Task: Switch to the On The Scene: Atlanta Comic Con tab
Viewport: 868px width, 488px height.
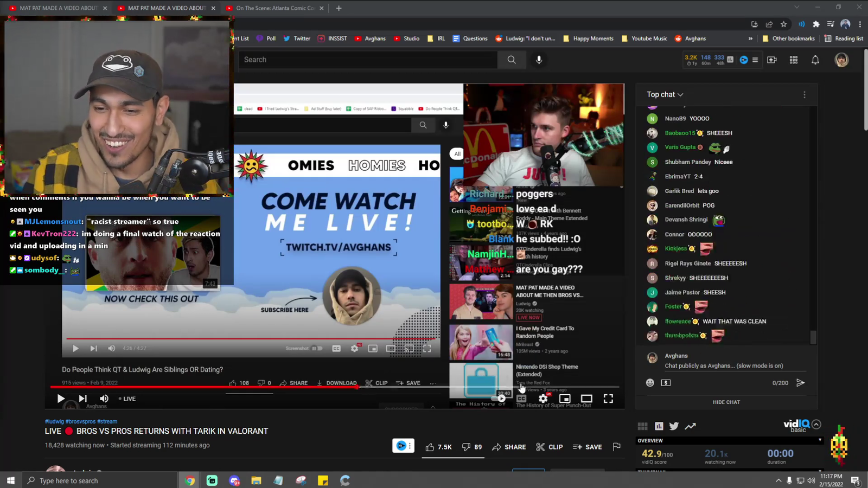Action: (x=275, y=8)
